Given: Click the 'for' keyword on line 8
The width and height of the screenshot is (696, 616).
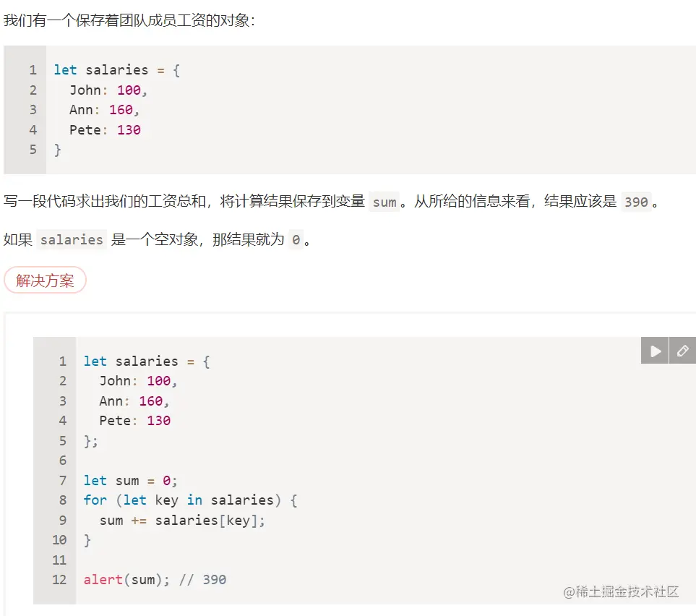Looking at the screenshot, I should pos(95,500).
